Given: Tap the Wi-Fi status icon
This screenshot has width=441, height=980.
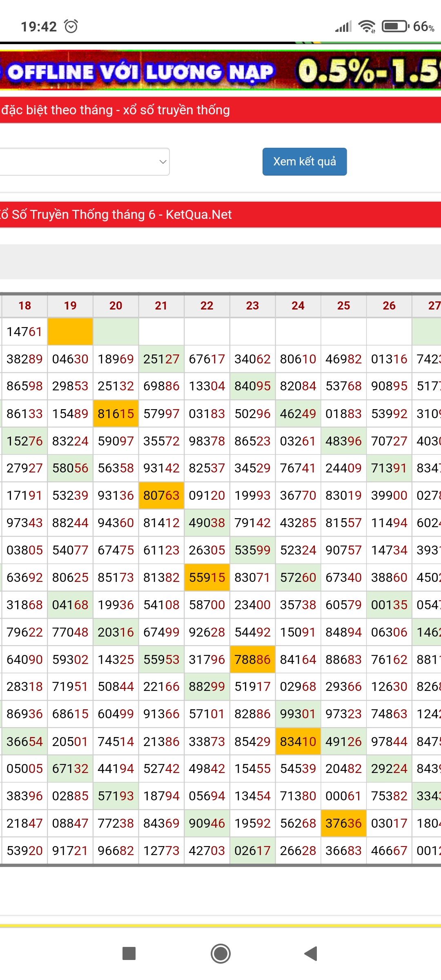Looking at the screenshot, I should (x=366, y=27).
